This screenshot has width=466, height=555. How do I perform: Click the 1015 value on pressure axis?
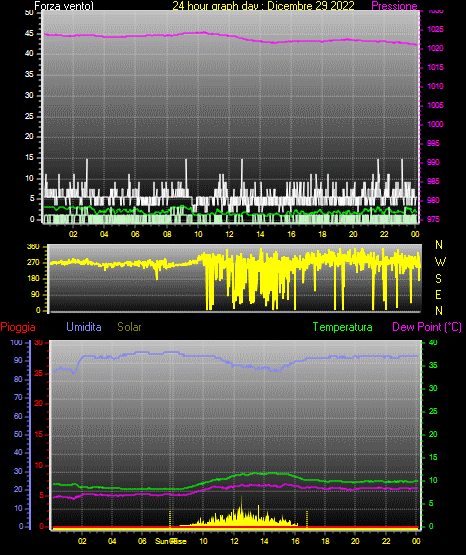click(x=435, y=67)
